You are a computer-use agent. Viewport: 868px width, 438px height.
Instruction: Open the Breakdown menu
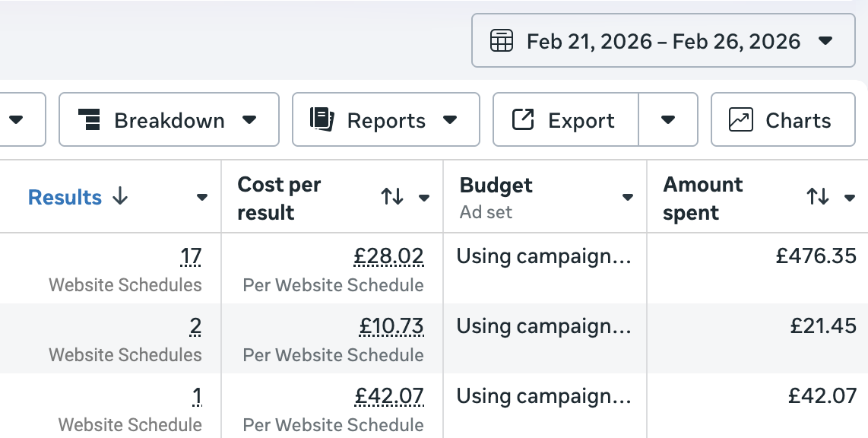[169, 119]
